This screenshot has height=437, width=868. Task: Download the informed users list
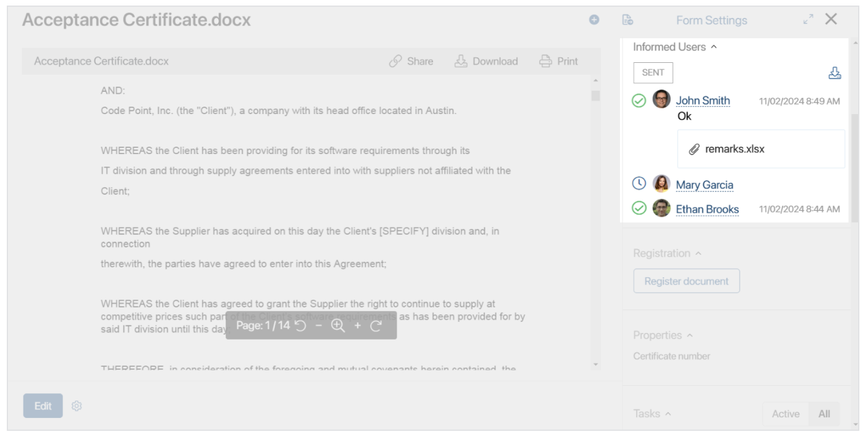pos(835,73)
